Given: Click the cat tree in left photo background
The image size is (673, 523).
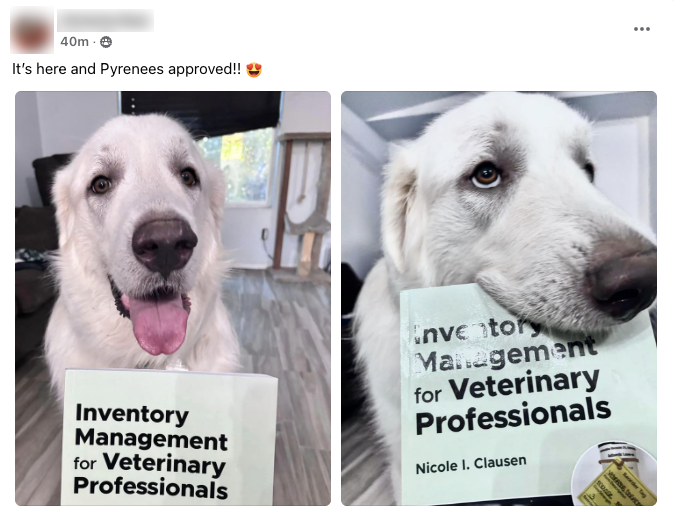Looking at the screenshot, I should pos(304,202).
